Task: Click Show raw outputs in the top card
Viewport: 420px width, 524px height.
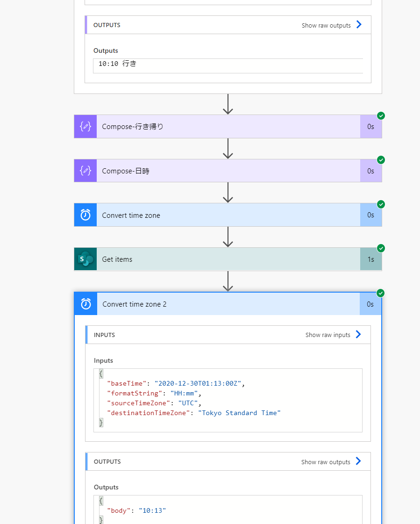Action: pyautogui.click(x=326, y=25)
